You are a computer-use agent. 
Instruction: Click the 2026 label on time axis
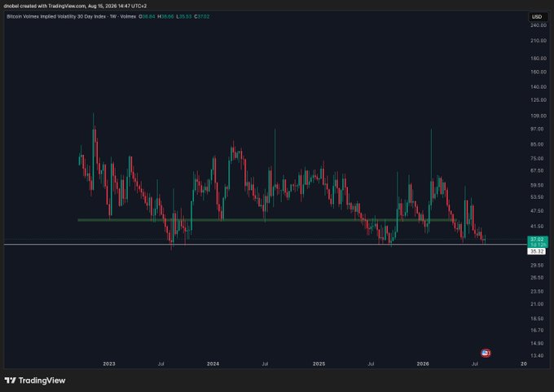coord(423,363)
